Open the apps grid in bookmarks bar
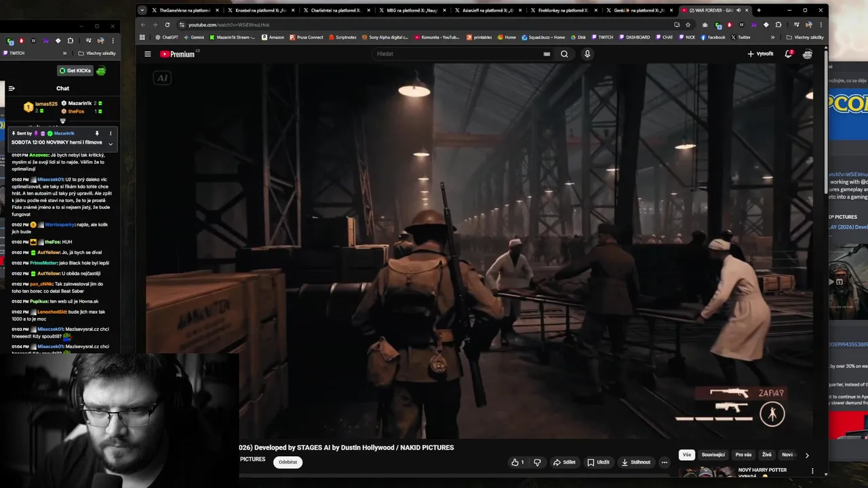The height and width of the screenshot is (488, 868). (x=142, y=37)
